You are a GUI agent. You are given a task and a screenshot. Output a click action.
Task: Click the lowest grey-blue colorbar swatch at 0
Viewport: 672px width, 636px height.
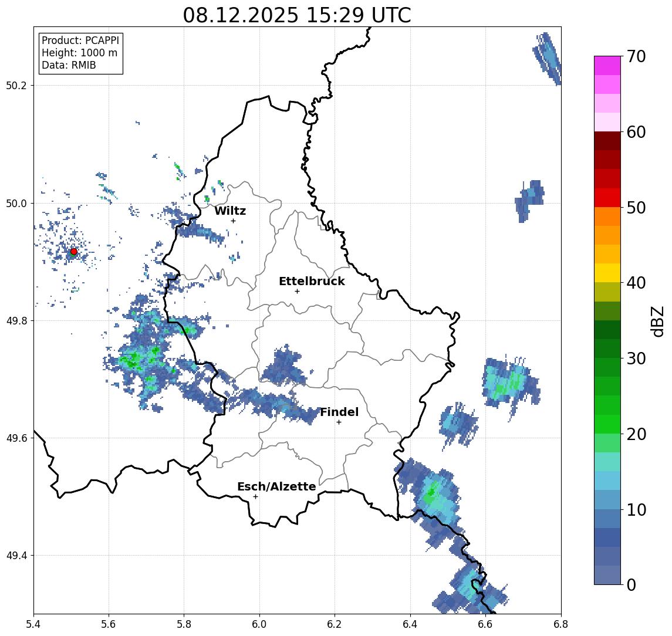pyautogui.click(x=607, y=575)
